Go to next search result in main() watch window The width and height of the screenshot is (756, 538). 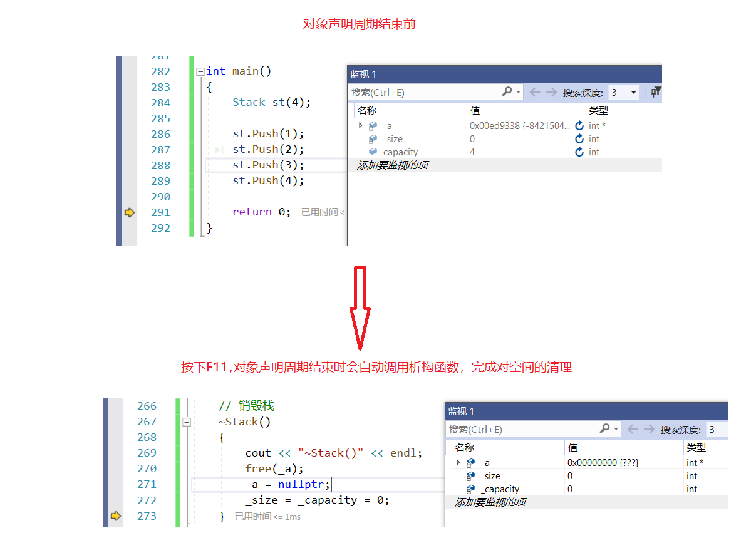pos(551,92)
